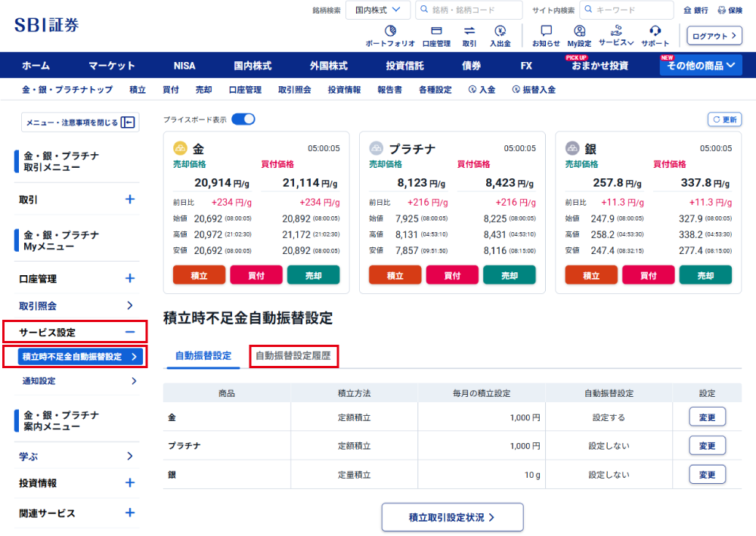Switch to the 自動振替設定履歴 tab

click(x=293, y=355)
